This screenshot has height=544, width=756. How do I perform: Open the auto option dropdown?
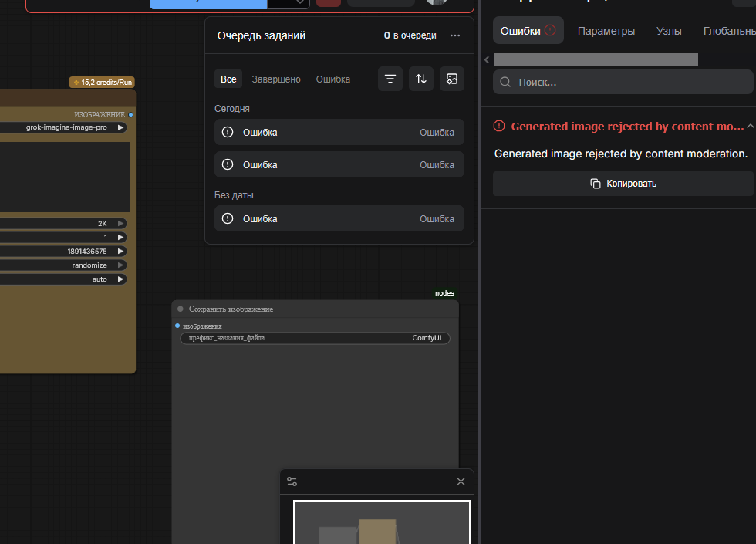tap(120, 279)
